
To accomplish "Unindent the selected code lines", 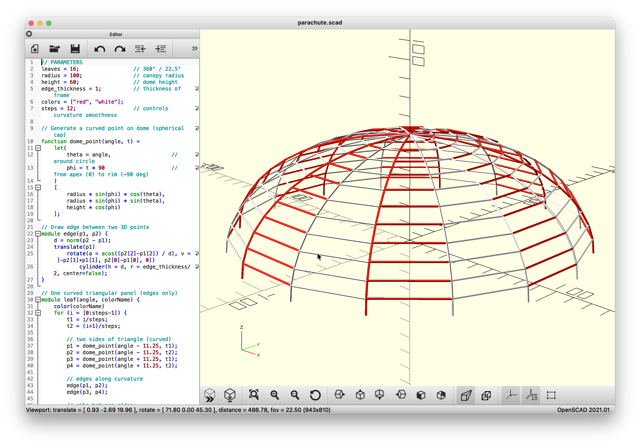I will coord(140,49).
